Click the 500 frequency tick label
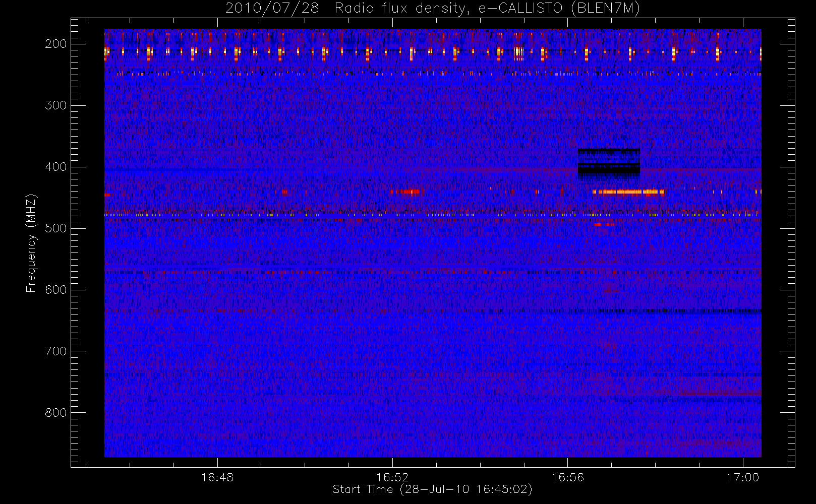Viewport: 816px width, 504px height. tap(55, 228)
